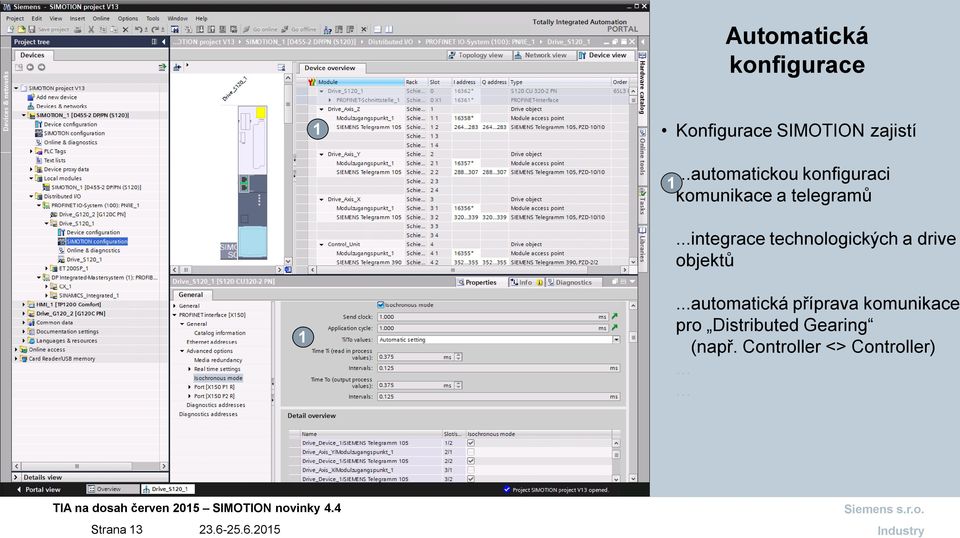Click the Undo arrow in the toolbar
960x538 pixels.
(x=138, y=29)
